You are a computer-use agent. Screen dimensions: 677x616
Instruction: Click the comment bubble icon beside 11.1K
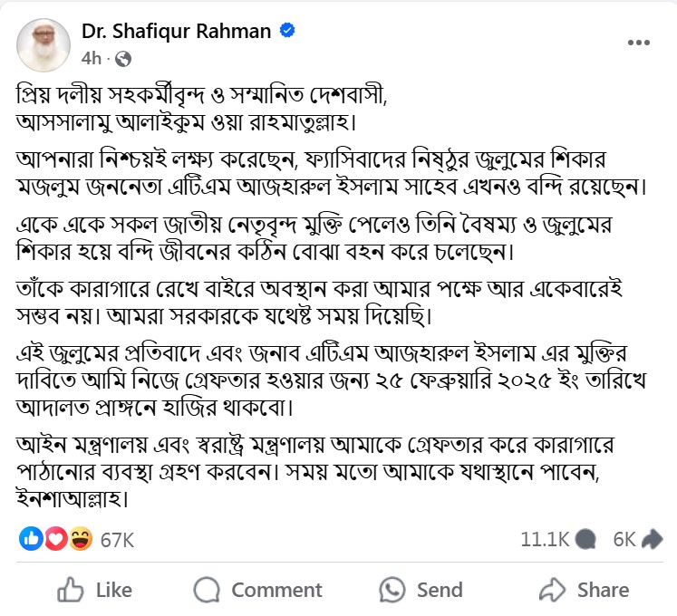point(585,540)
